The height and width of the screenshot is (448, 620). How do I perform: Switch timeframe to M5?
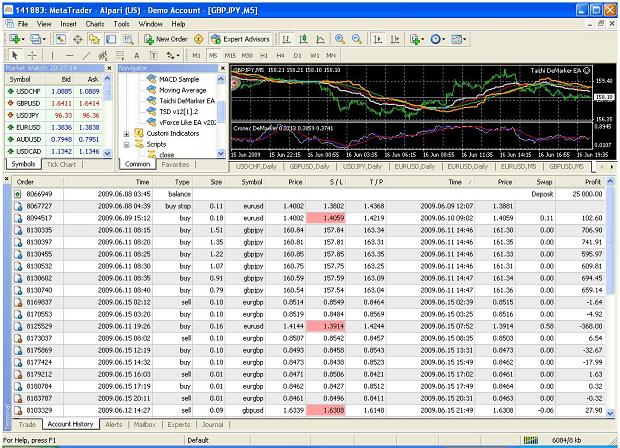(x=213, y=55)
